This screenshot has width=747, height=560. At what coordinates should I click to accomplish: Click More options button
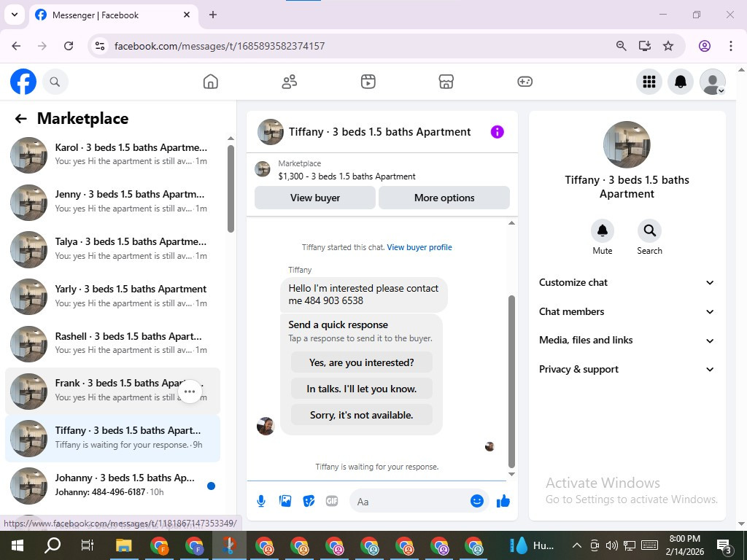444,198
